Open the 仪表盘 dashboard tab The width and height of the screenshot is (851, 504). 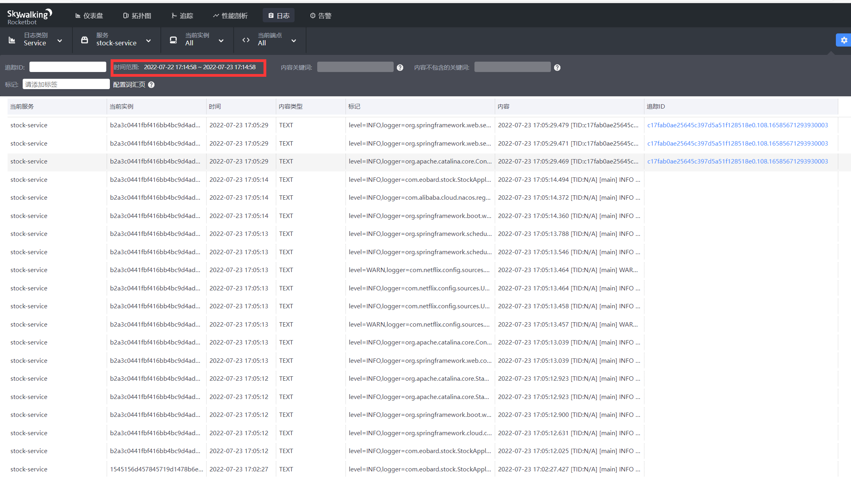[x=89, y=16]
